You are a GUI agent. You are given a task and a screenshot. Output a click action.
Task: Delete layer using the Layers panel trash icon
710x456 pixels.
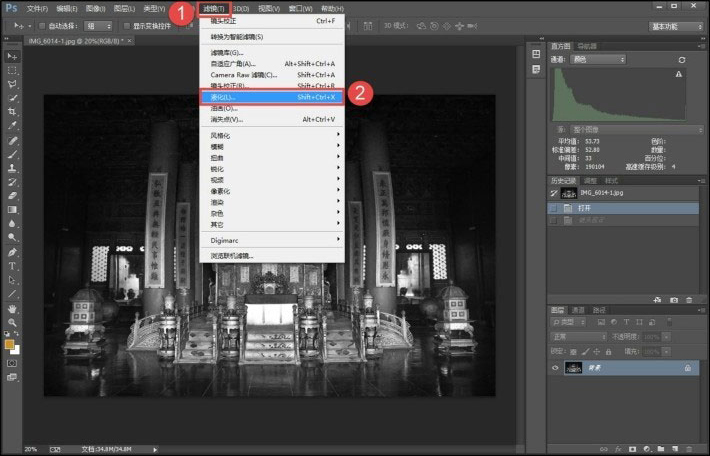pyautogui.click(x=687, y=448)
